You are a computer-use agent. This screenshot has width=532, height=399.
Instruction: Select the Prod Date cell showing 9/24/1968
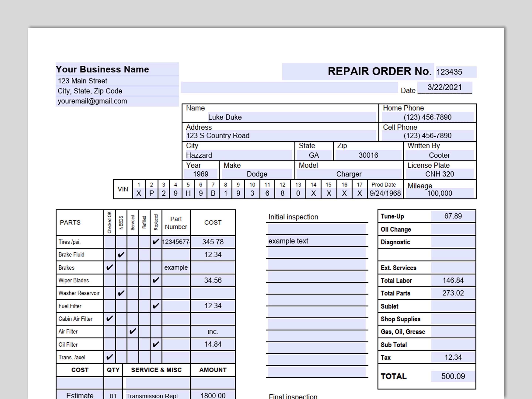pyautogui.click(x=385, y=193)
